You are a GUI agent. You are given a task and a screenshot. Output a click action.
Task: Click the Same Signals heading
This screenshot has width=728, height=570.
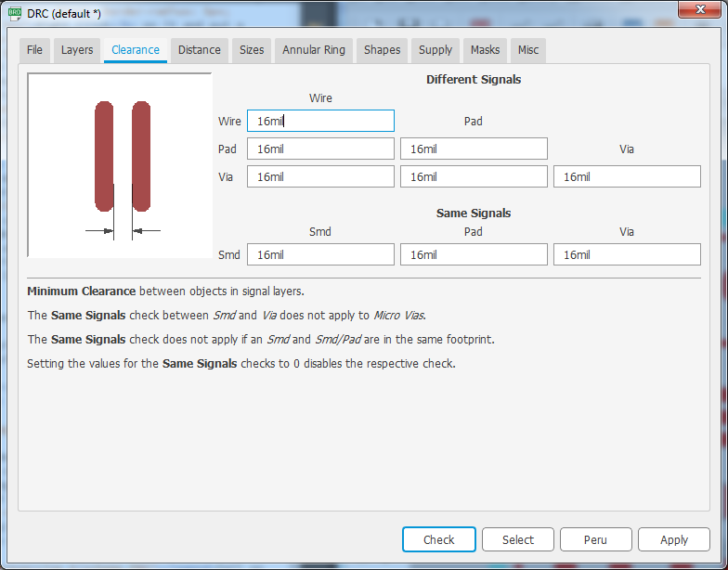pyautogui.click(x=474, y=214)
